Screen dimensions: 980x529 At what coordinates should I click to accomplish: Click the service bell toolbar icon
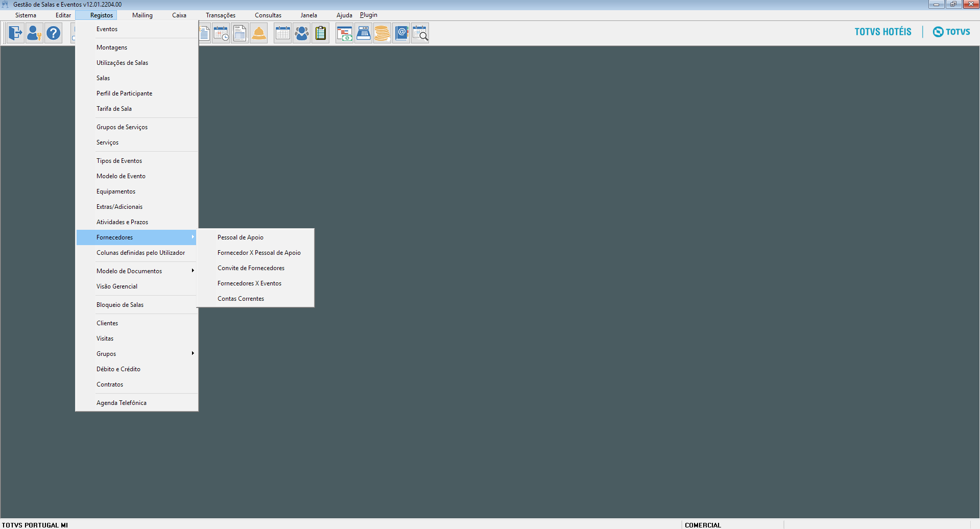(259, 34)
